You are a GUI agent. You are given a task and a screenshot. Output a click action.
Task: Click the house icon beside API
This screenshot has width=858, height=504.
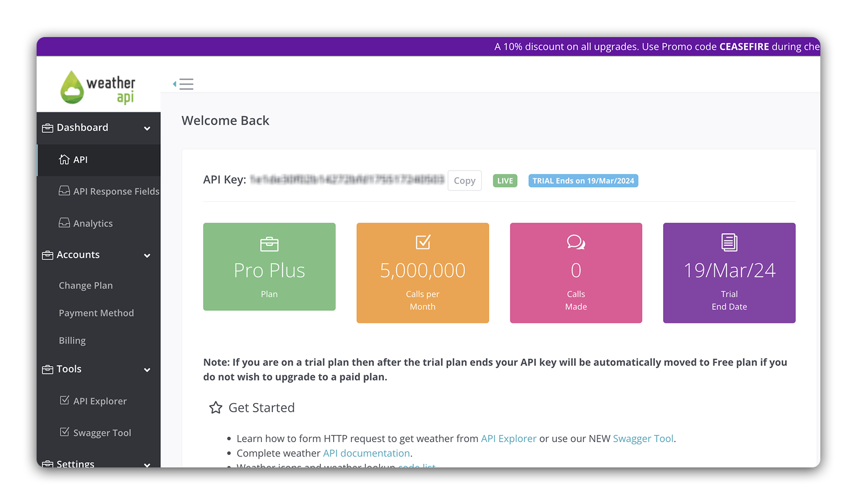pos(64,160)
